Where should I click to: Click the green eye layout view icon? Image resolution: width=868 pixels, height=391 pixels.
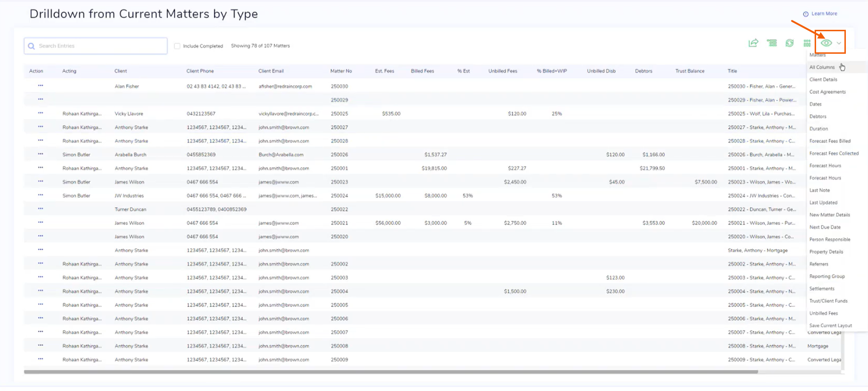[826, 43]
